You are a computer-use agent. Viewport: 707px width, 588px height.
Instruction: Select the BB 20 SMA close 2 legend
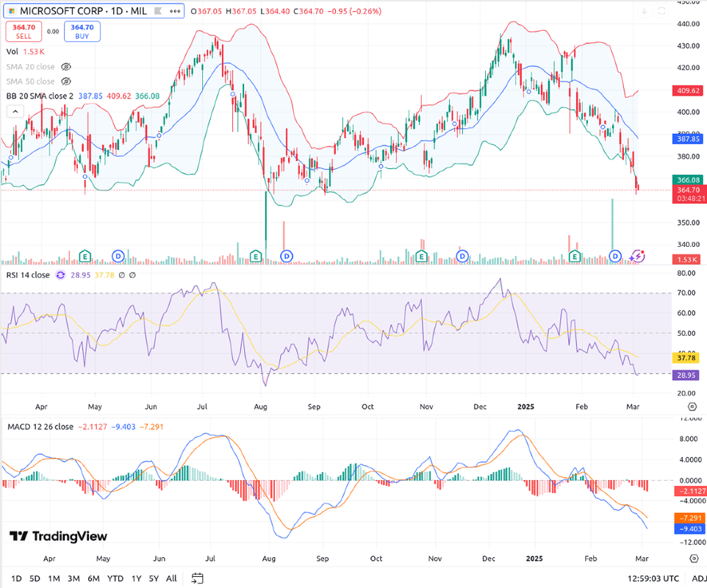[x=40, y=96]
